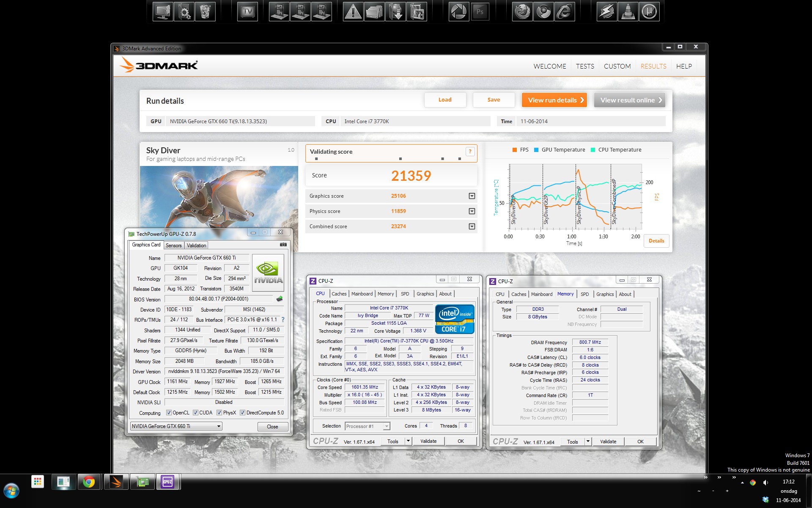This screenshot has width=812, height=508.
Task: Click the GPU-Z screenshot camera icon
Action: coord(283,245)
